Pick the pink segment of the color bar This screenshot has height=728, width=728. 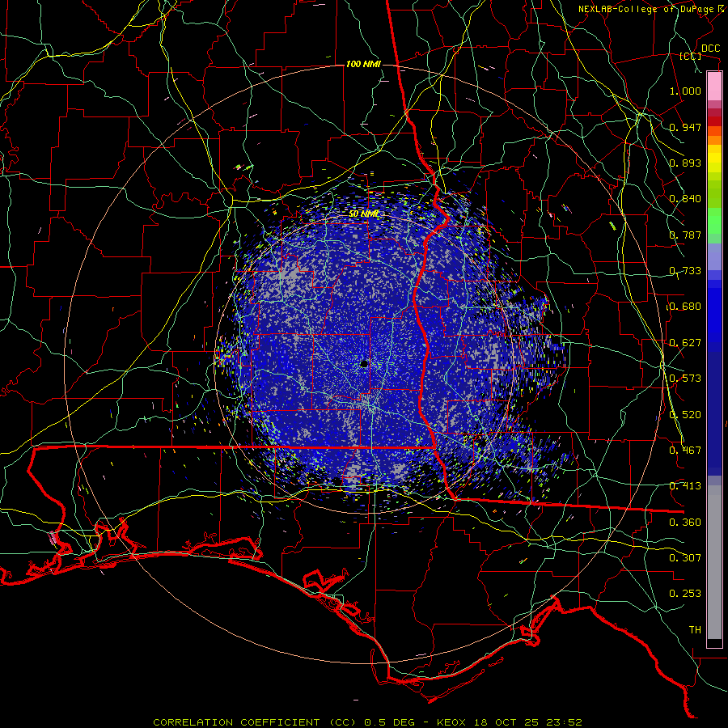[714, 87]
